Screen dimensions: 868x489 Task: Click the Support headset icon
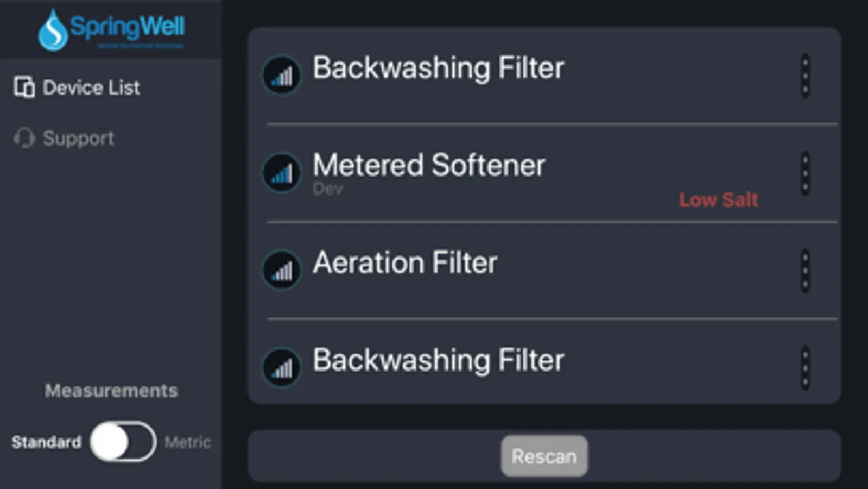coord(24,138)
